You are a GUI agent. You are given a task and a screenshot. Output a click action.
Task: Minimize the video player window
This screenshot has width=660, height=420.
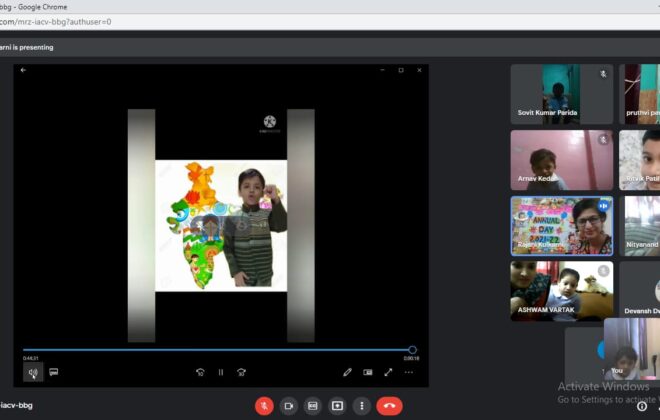pos(382,70)
